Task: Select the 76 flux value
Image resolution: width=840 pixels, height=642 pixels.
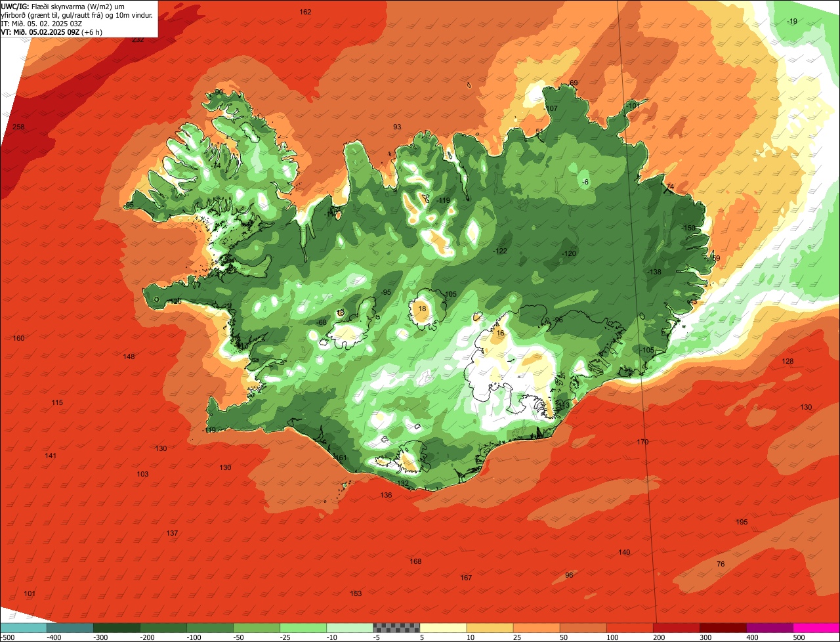Action: click(x=721, y=564)
